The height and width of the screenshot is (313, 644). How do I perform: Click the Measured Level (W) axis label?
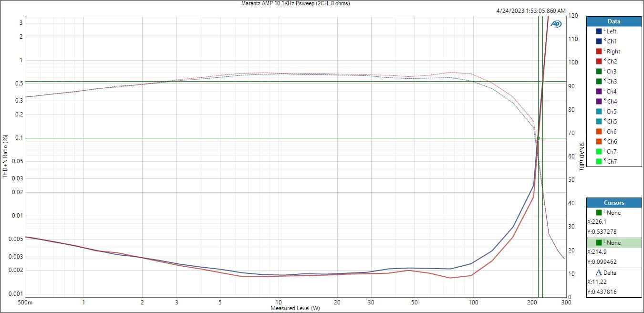coord(295,308)
